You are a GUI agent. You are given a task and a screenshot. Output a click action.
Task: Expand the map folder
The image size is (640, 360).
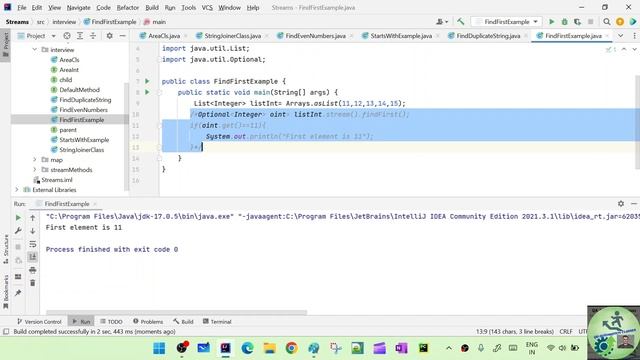[x=34, y=160]
